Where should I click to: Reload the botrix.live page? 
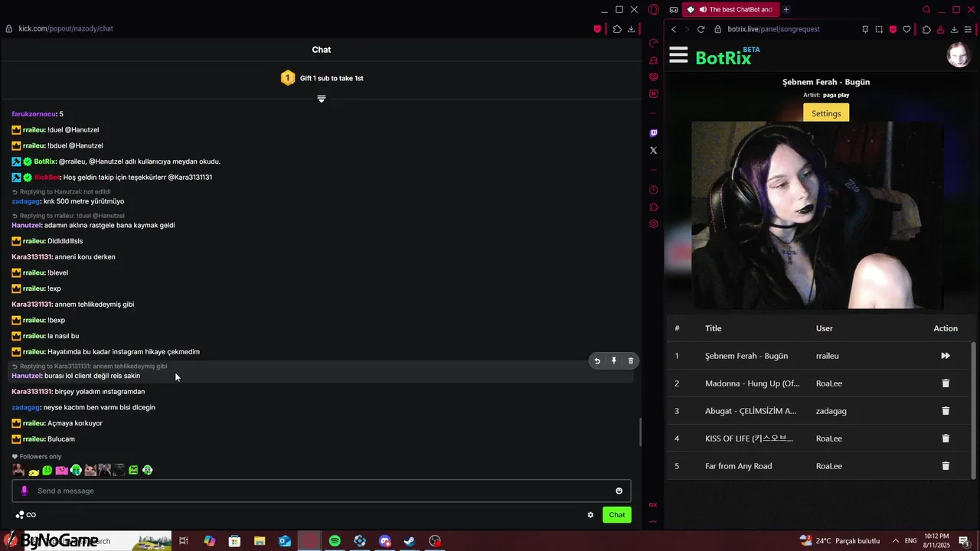701,29
